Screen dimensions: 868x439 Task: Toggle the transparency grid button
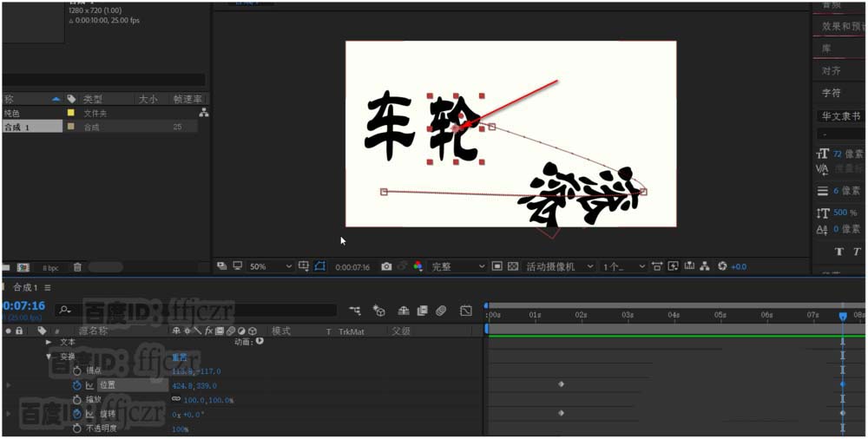click(x=513, y=267)
